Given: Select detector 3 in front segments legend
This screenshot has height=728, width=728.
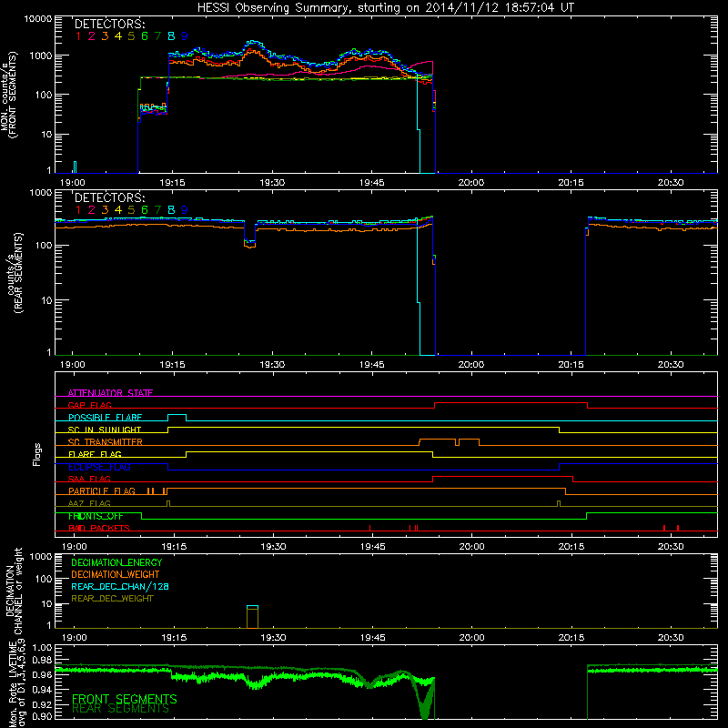Looking at the screenshot, I should 105,36.
